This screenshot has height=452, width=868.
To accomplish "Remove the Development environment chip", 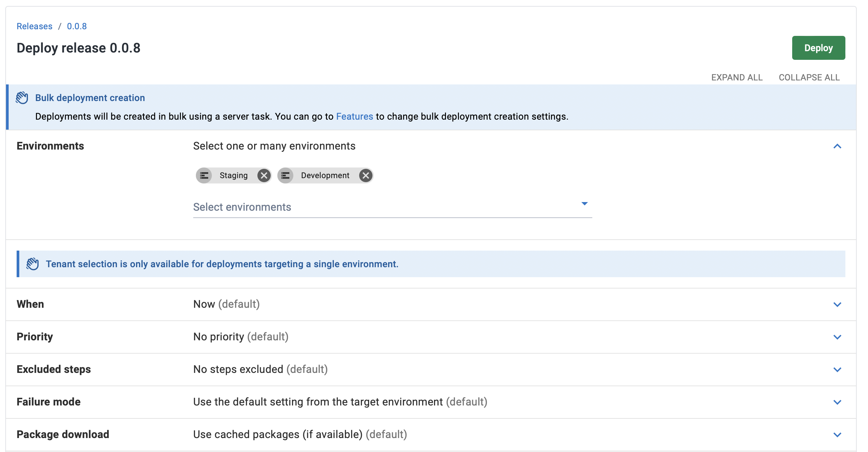I will 365,175.
